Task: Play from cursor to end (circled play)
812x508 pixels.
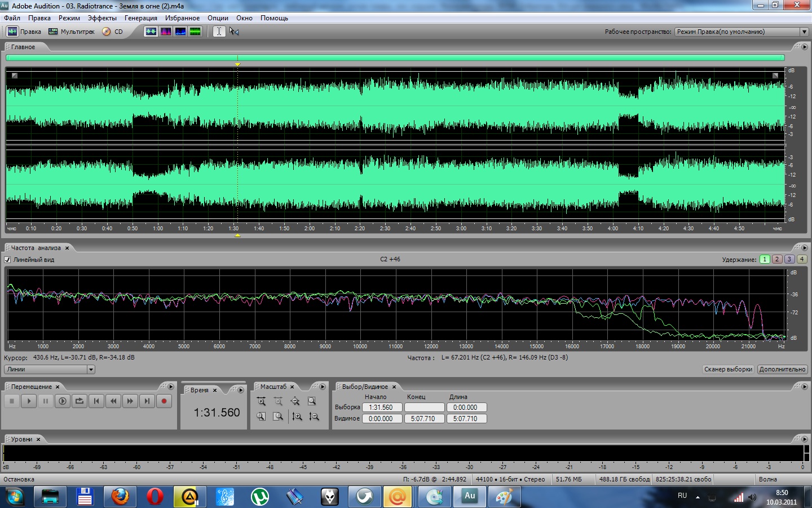Action: (x=63, y=401)
